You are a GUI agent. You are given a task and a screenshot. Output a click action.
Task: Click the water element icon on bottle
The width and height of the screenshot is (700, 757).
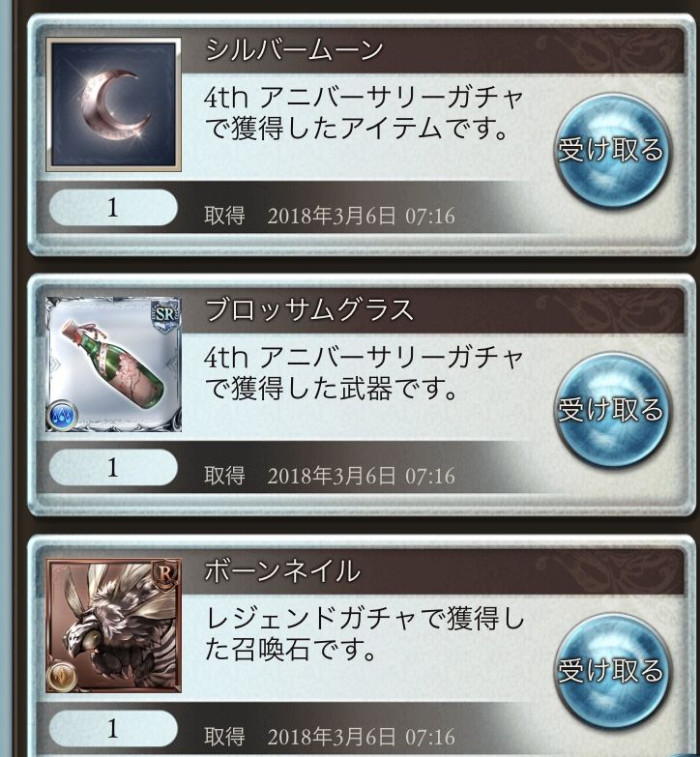pyautogui.click(x=62, y=415)
